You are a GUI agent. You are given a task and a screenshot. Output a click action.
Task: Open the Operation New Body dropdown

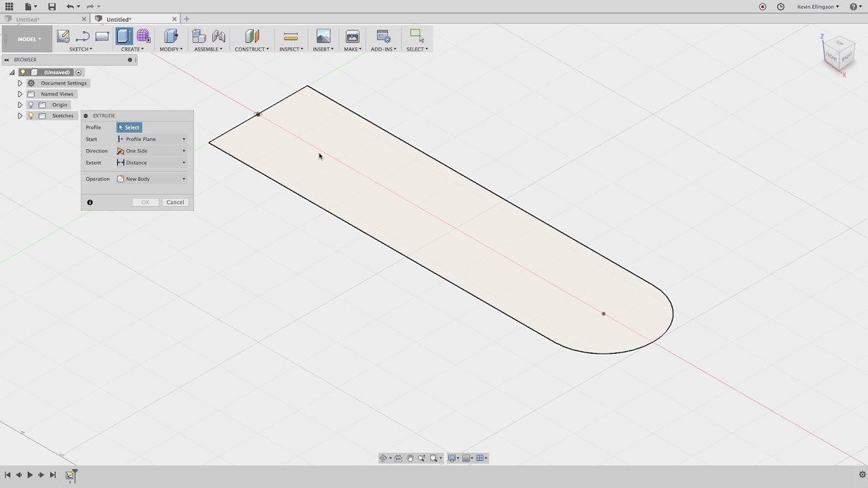[152, 179]
